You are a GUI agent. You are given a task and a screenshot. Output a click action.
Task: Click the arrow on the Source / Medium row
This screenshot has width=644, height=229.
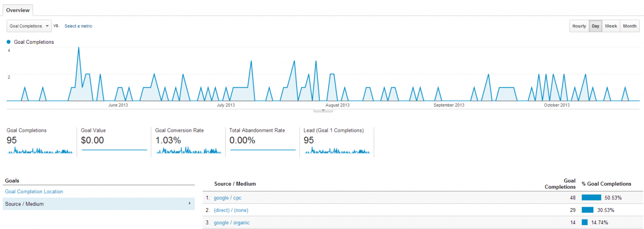click(190, 204)
